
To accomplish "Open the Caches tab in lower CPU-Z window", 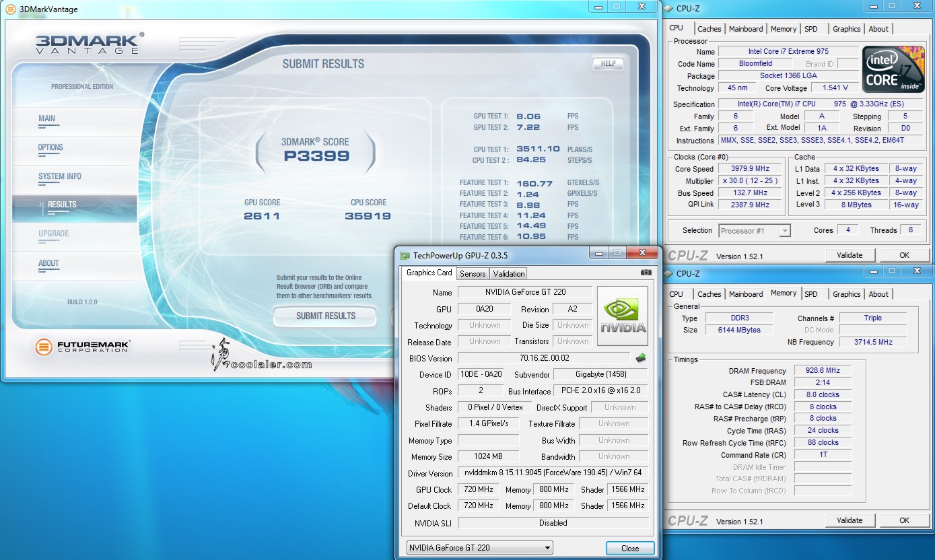I will point(709,294).
